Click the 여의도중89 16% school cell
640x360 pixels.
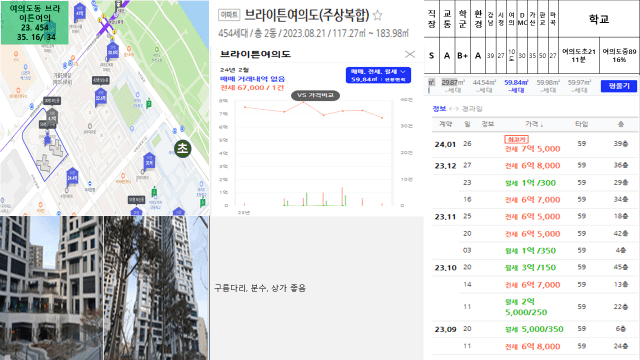[x=619, y=56]
